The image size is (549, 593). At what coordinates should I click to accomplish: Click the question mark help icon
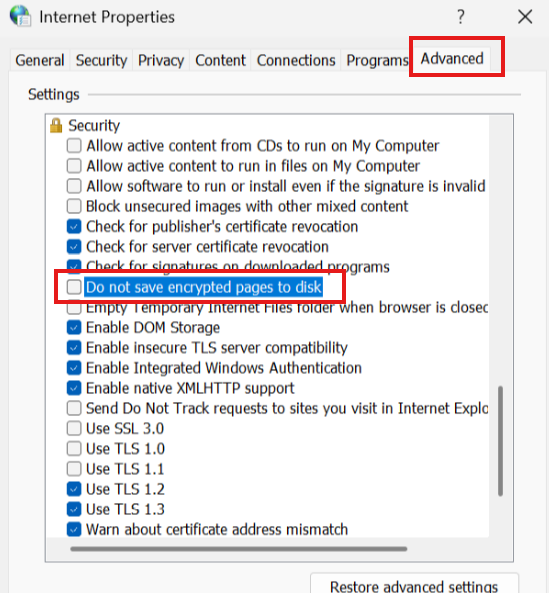(x=461, y=17)
